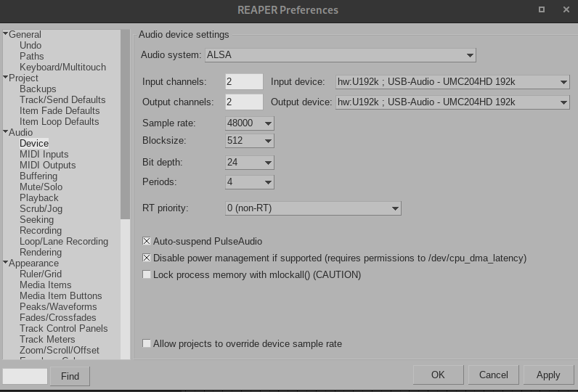The height and width of the screenshot is (392, 578).
Task: Open the Playback preferences page
Action: [39, 197]
